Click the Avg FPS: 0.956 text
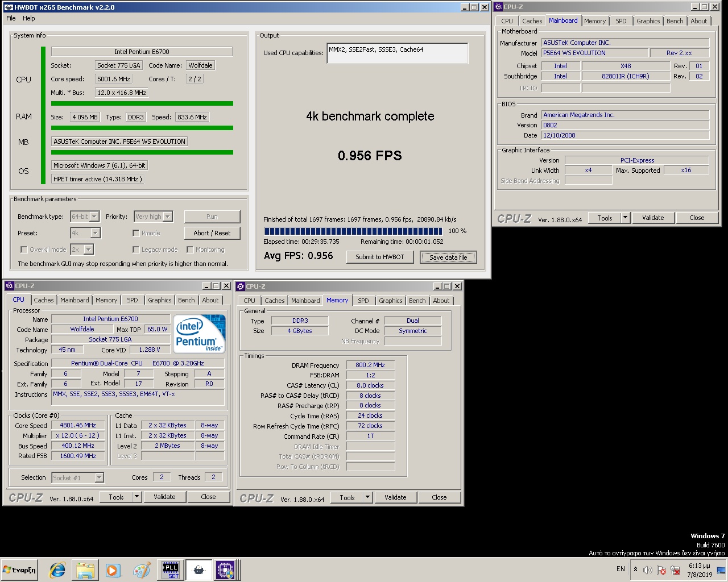Viewport: 728px width, 582px height. point(299,256)
